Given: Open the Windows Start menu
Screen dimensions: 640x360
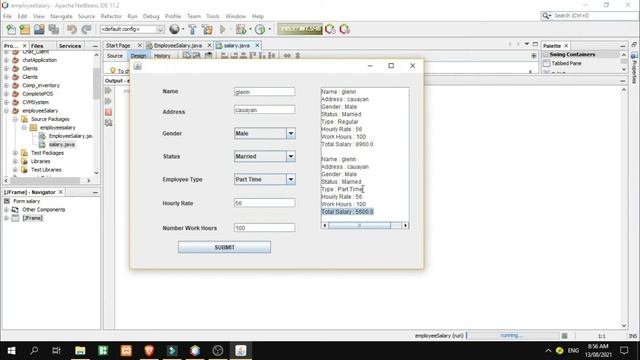Looking at the screenshot, I should 11,351.
